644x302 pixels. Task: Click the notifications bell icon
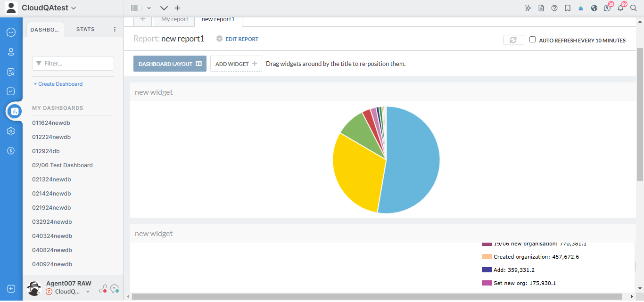pyautogui.click(x=620, y=8)
